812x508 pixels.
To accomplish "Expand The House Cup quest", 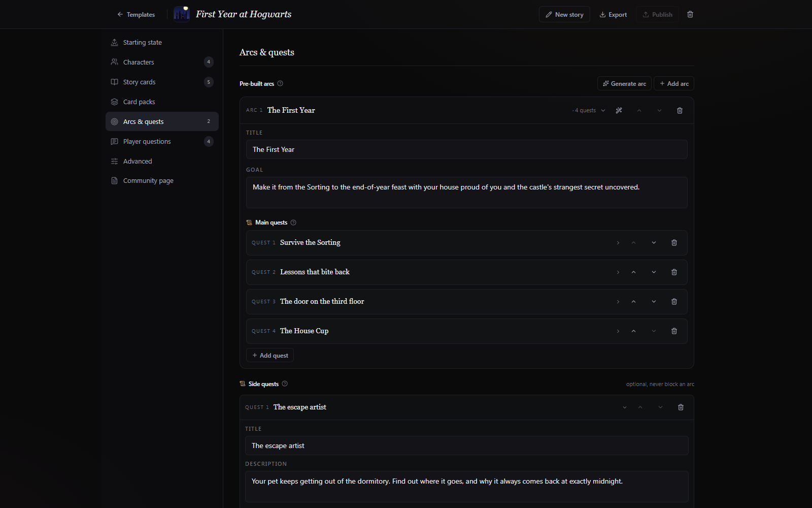I will pos(618,331).
